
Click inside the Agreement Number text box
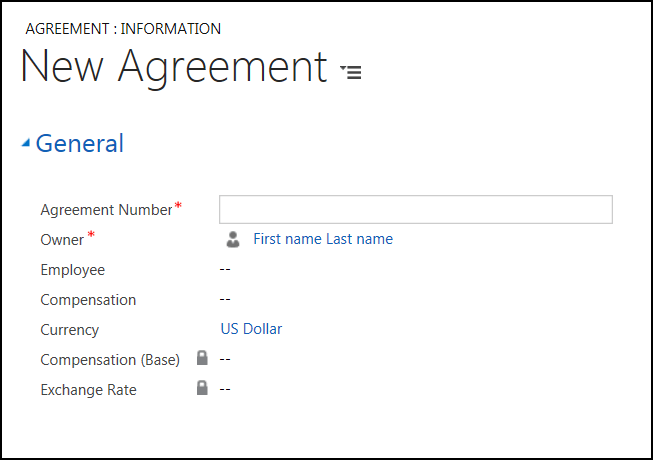coord(415,209)
